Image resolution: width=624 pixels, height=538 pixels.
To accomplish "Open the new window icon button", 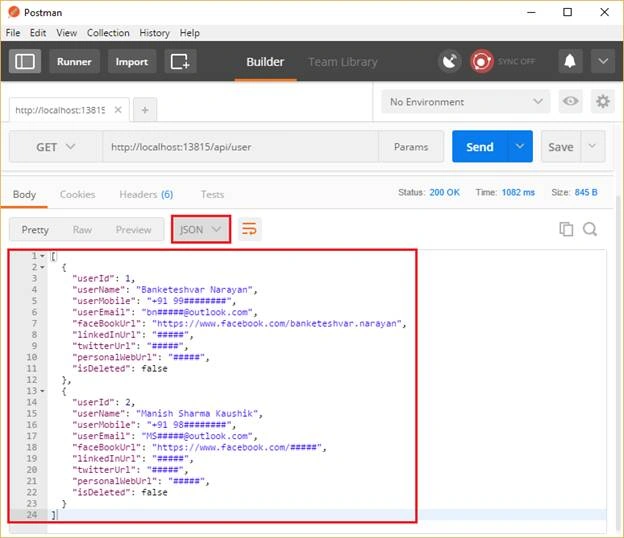I will [180, 62].
